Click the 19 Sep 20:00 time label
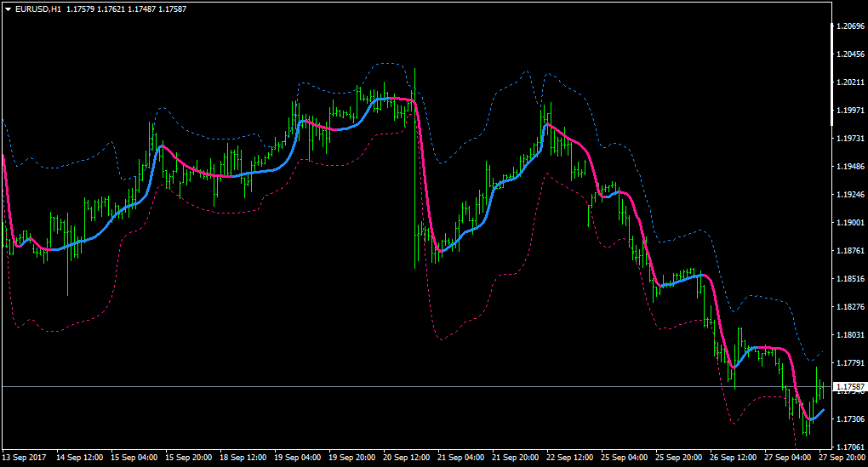Screen dimensions: 868x467 click(352, 458)
